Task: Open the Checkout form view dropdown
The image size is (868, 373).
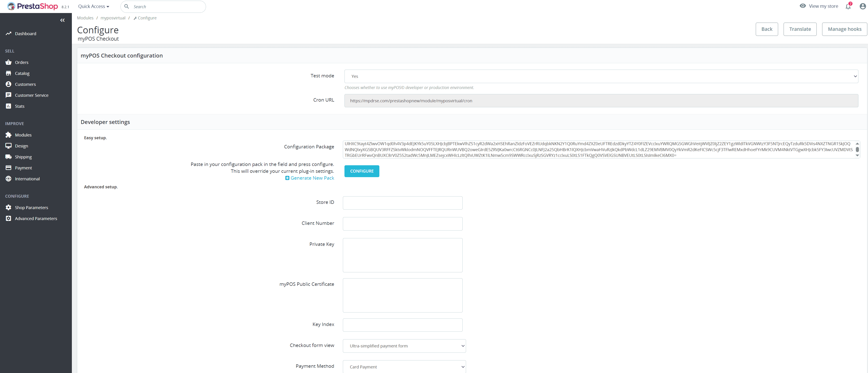Action: click(404, 346)
